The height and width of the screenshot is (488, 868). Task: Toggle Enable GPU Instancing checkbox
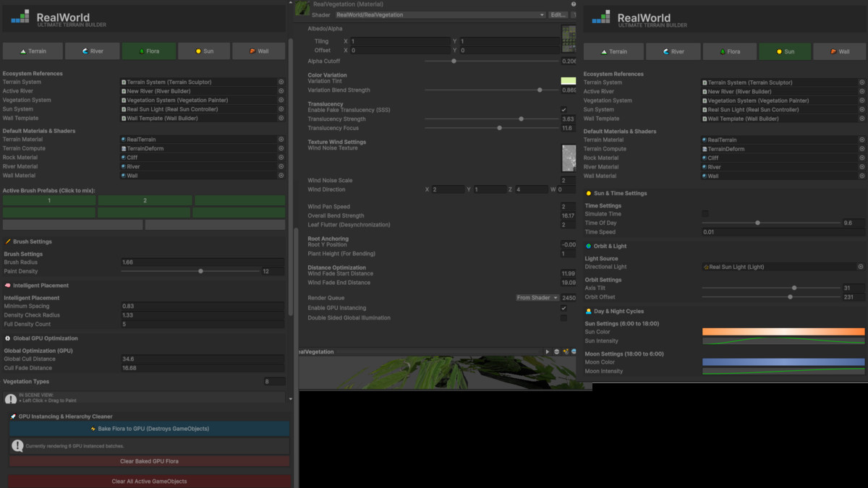[564, 309]
